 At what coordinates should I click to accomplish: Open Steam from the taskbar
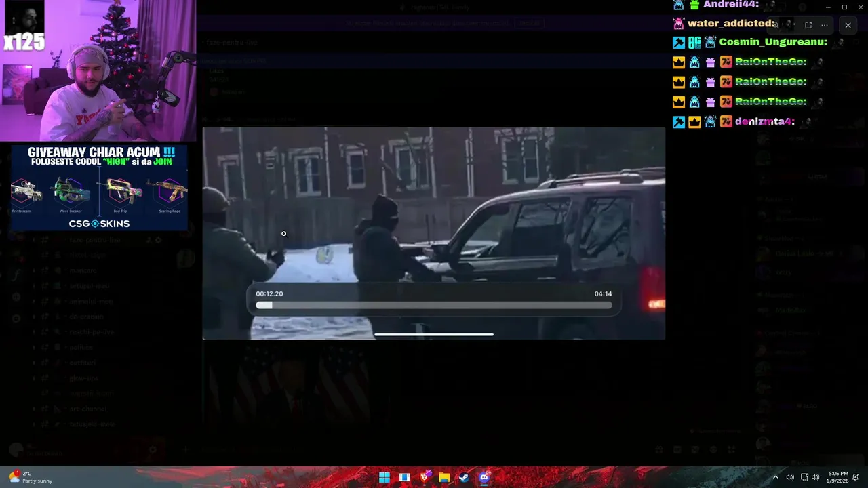tap(464, 477)
